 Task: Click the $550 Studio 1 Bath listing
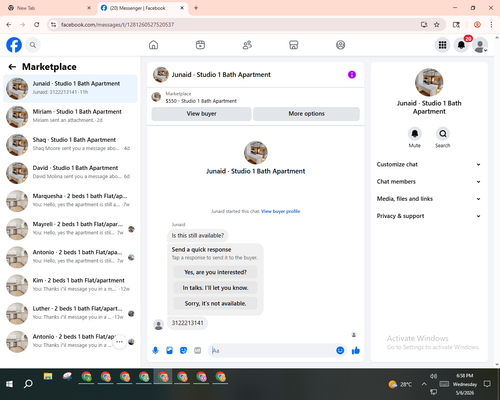[x=201, y=101]
